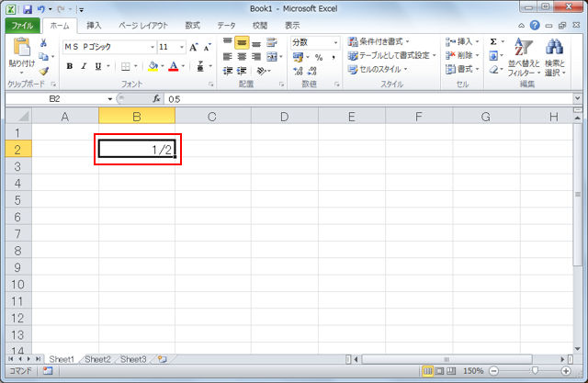
Task: Open 並べ替えとフィルター sort and filter
Action: 524,57
